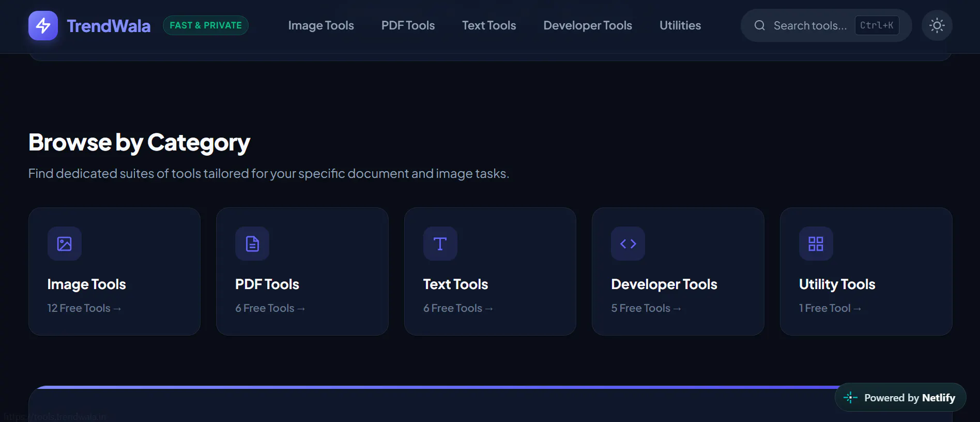Open Utilities in the top navigation
Viewport: 980px width, 422px height.
click(680, 25)
